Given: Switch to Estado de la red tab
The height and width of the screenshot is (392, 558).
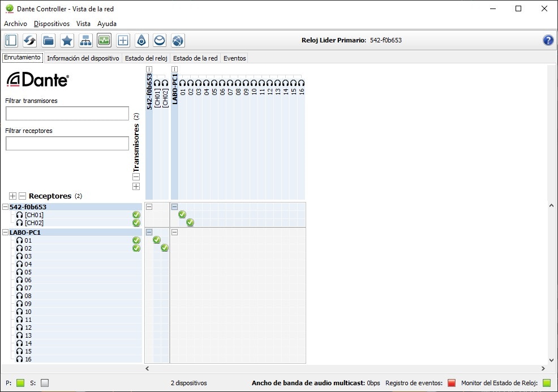Looking at the screenshot, I should [x=195, y=58].
